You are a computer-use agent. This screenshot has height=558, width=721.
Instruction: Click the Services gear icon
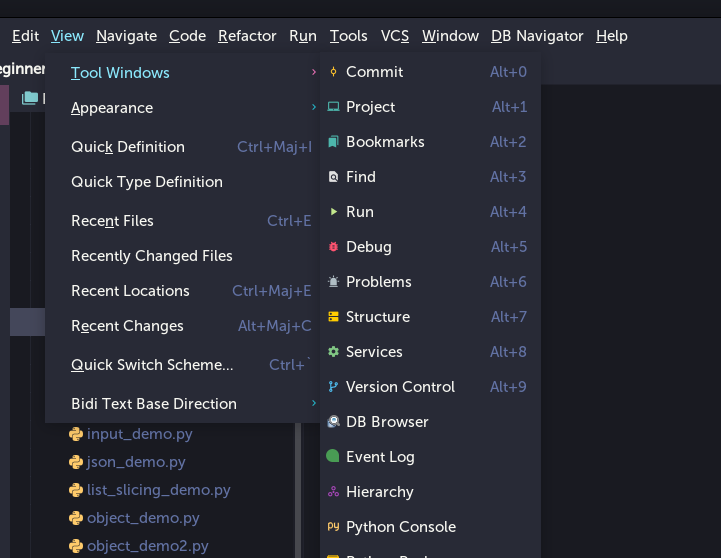coord(333,352)
